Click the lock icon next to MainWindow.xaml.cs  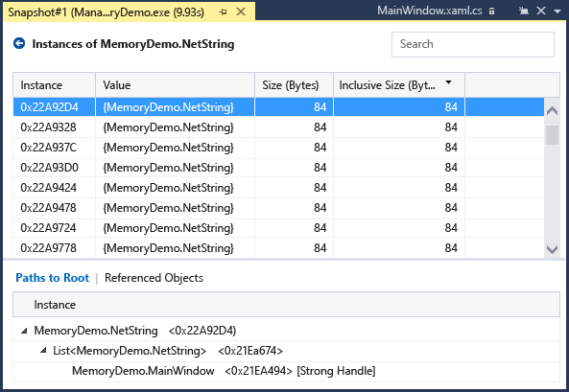(491, 12)
